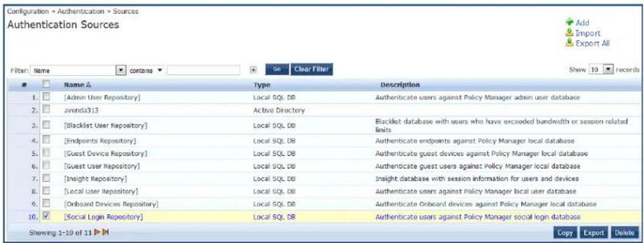The height and width of the screenshot is (243, 644).
Task: Open [Guest Device Repository] entry
Action: pyautogui.click(x=106, y=153)
